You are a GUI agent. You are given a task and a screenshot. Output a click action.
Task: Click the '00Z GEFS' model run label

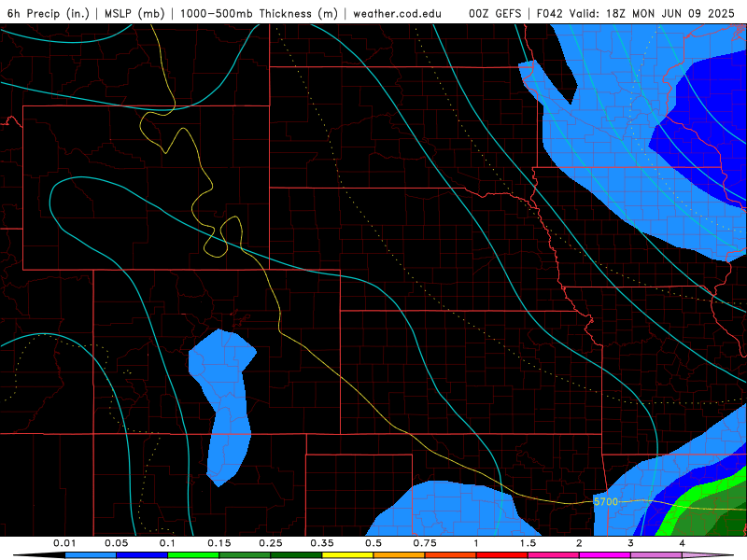pos(495,13)
